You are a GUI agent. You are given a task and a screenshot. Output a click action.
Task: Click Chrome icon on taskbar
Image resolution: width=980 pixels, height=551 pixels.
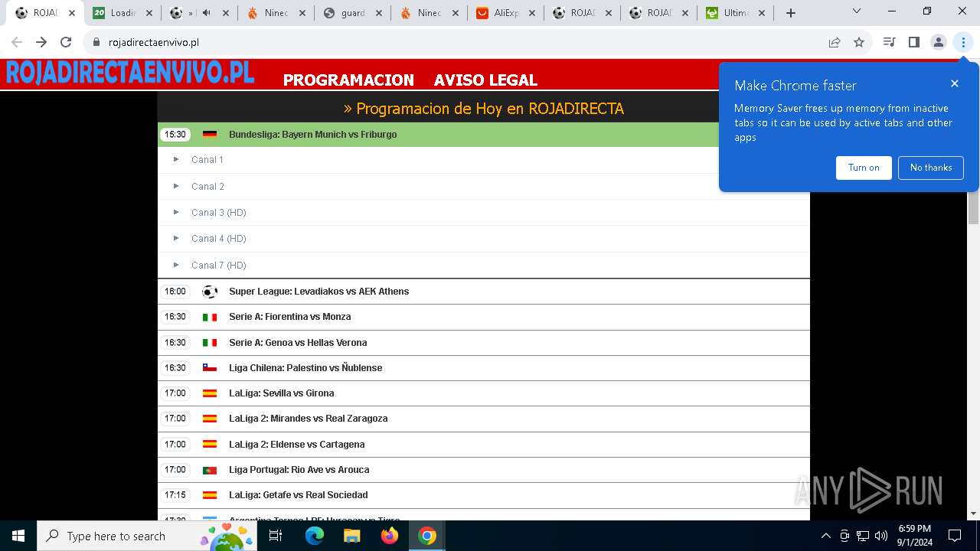(x=427, y=536)
